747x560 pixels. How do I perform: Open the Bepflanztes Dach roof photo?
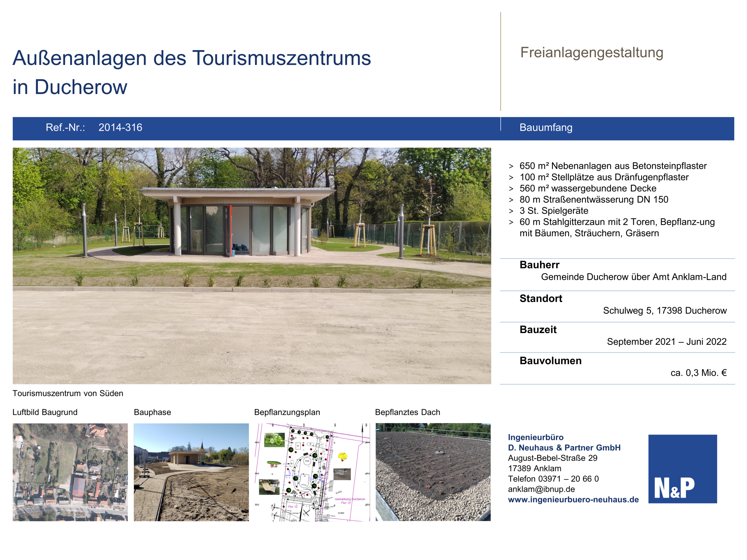[x=433, y=472]
